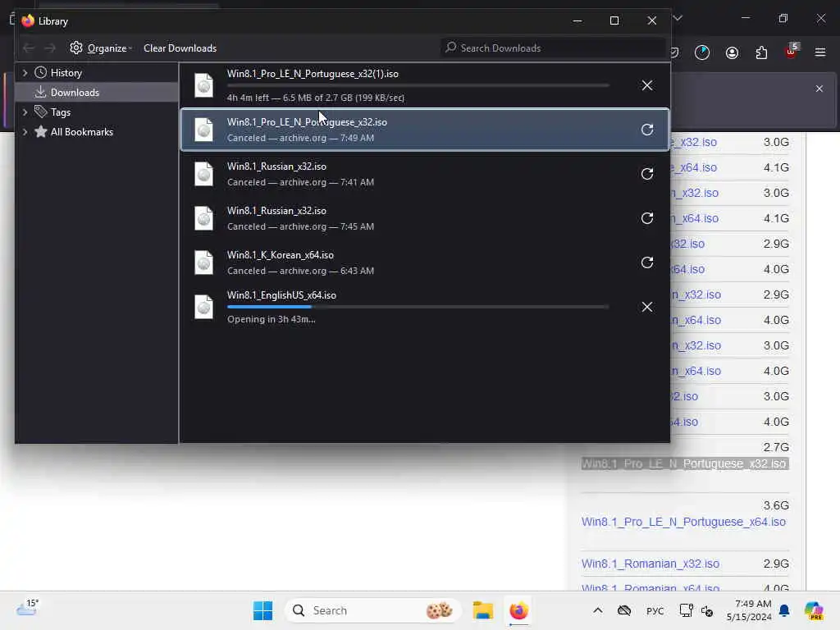
Task: Click the muted volume tray icon
Action: pos(707,610)
